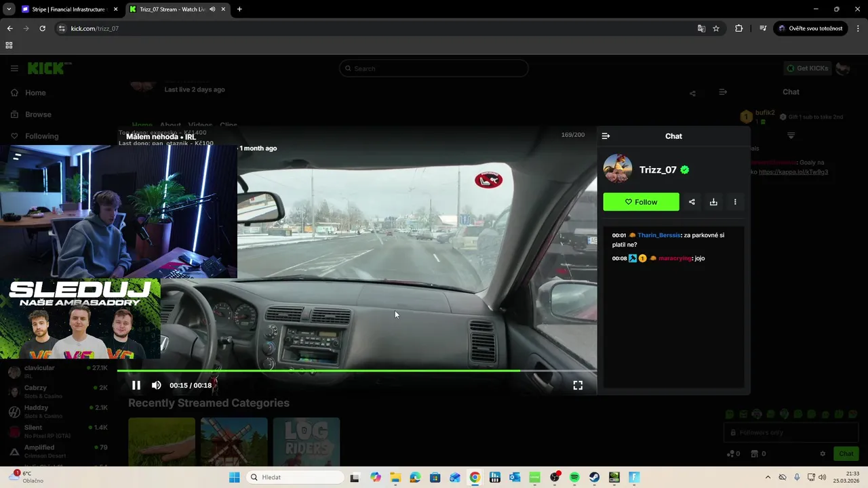Open the apps grid in the bookmarks bar

(9, 45)
